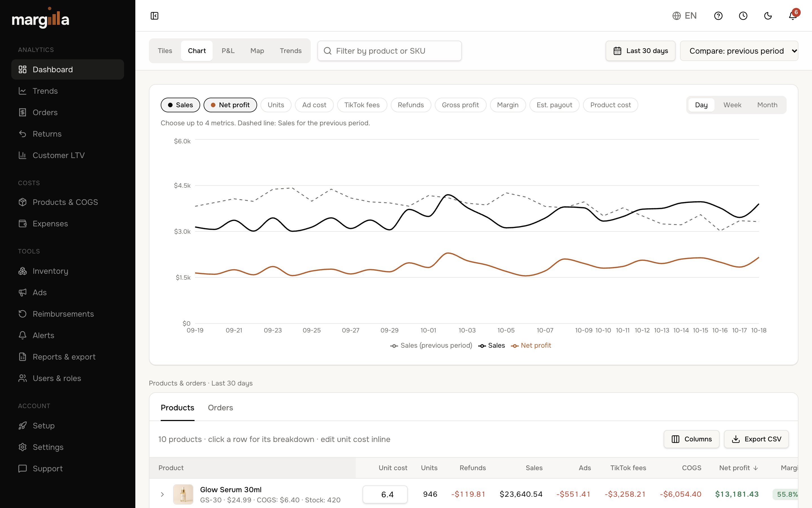This screenshot has height=508, width=812.
Task: Click the Ads megaphone icon
Action: click(23, 293)
